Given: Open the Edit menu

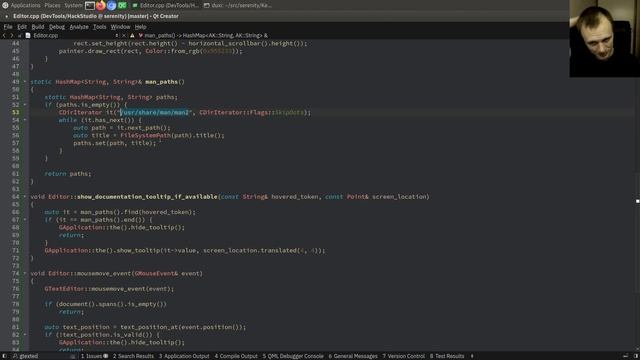Looking at the screenshot, I should pos(22,27).
